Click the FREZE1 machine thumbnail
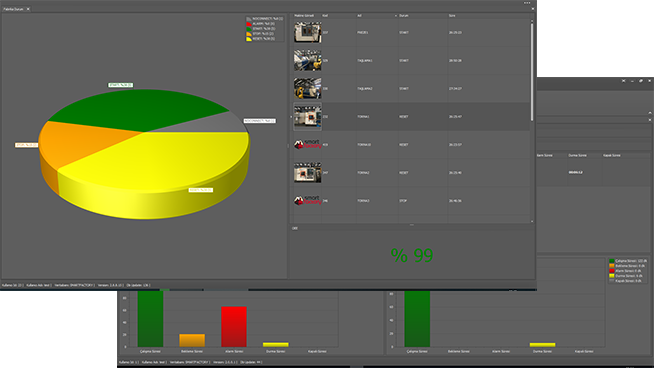This screenshot has width=654, height=368. coord(307,32)
